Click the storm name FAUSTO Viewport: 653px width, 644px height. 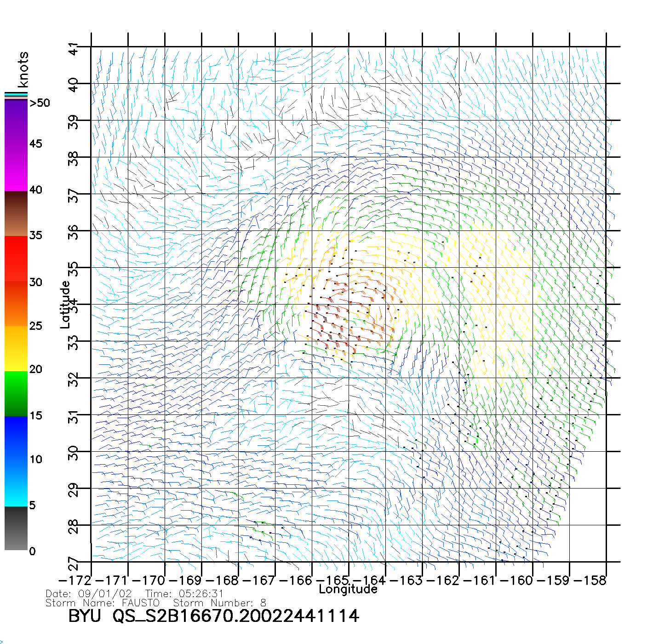(140, 603)
